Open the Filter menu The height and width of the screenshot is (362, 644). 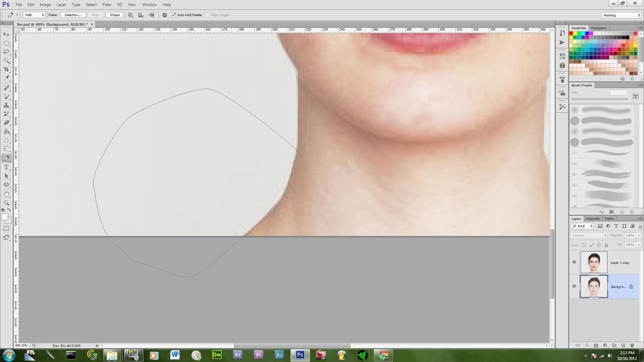107,5
